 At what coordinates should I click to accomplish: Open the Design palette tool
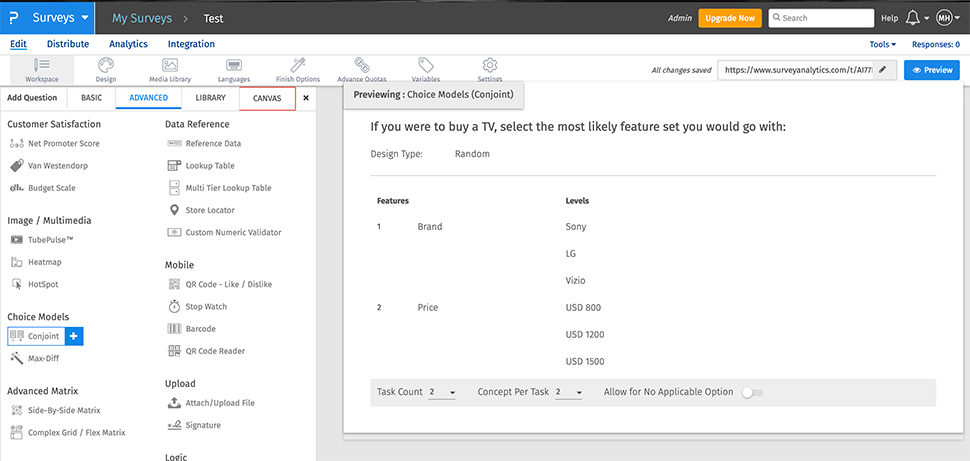tap(106, 70)
